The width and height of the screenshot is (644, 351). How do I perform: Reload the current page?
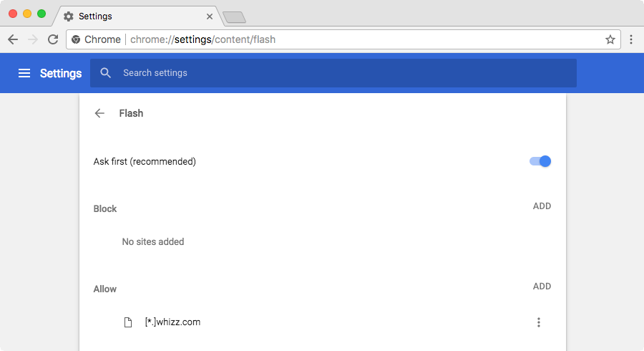pos(53,39)
